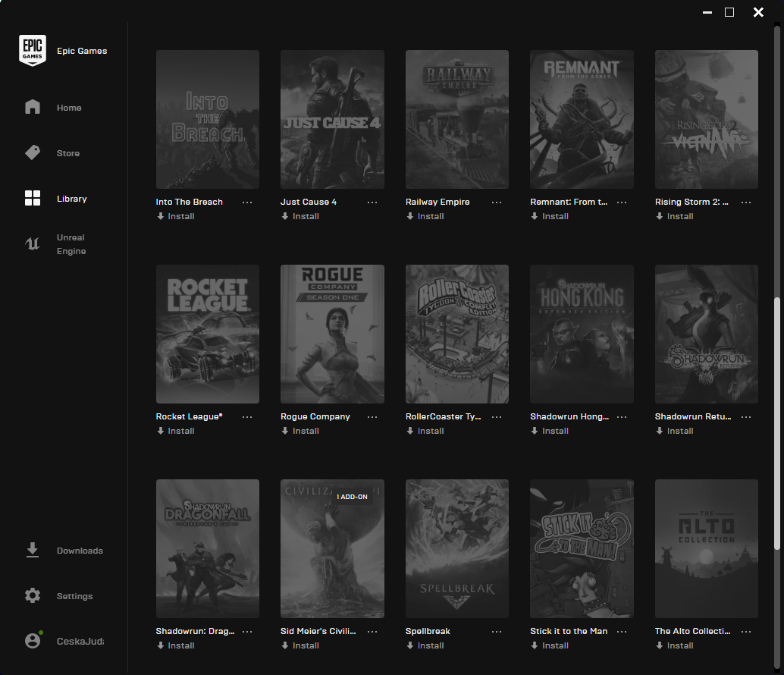Open the Rocket League cover thumbnail
The image size is (784, 675).
tap(208, 334)
